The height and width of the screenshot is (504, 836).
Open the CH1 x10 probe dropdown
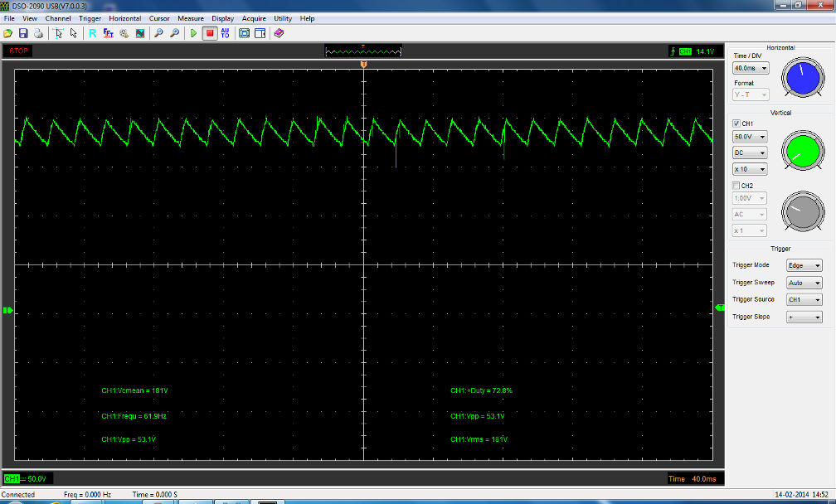coord(750,169)
